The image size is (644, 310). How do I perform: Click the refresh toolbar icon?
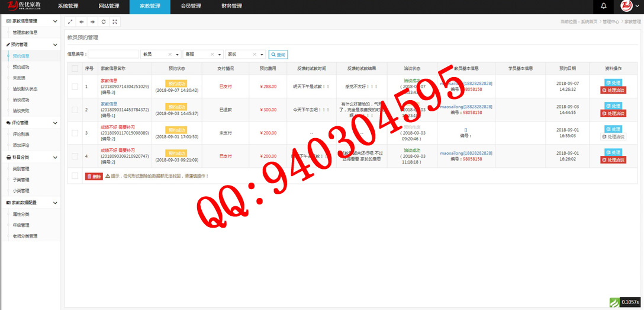click(x=104, y=22)
